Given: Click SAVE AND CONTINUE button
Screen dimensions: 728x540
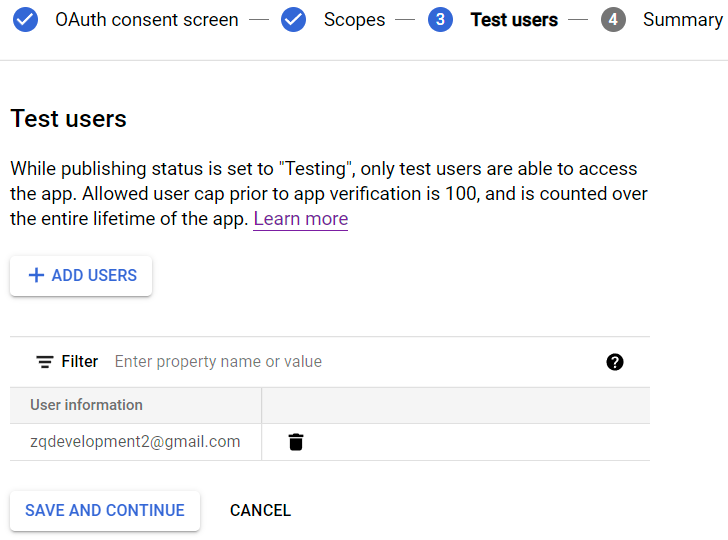Looking at the screenshot, I should [105, 510].
